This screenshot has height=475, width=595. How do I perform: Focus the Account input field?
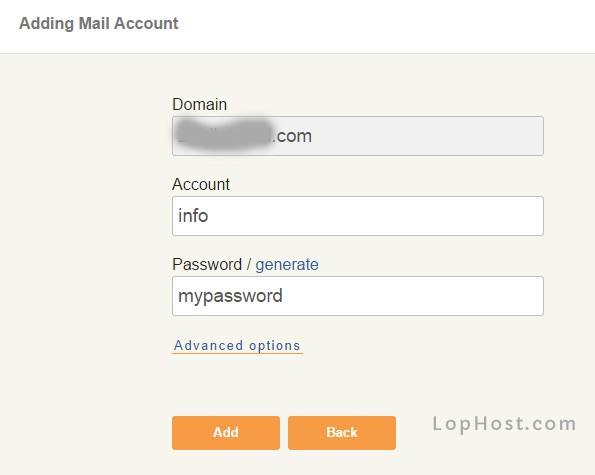pyautogui.click(x=358, y=216)
